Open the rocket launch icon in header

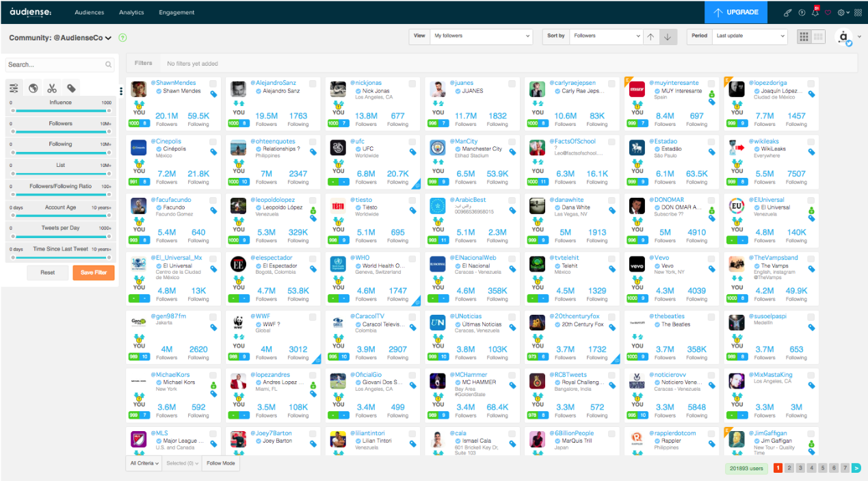coord(788,12)
